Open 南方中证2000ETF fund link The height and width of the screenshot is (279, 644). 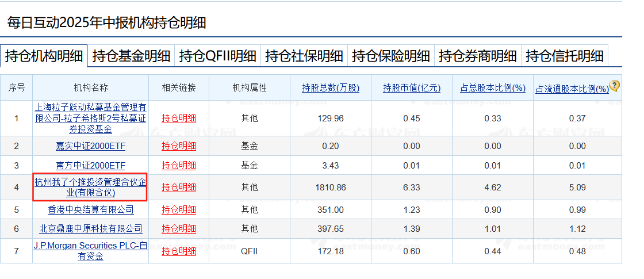pyautogui.click(x=91, y=166)
